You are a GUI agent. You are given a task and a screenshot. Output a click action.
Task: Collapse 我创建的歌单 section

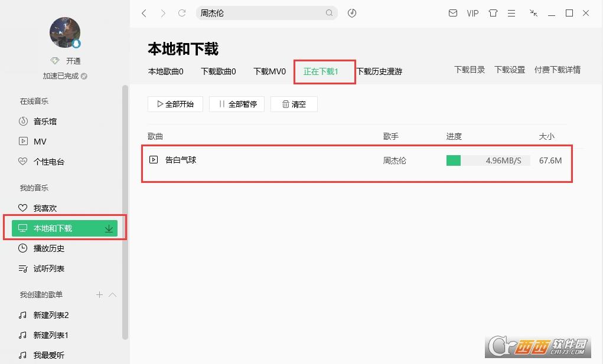pyautogui.click(x=113, y=295)
